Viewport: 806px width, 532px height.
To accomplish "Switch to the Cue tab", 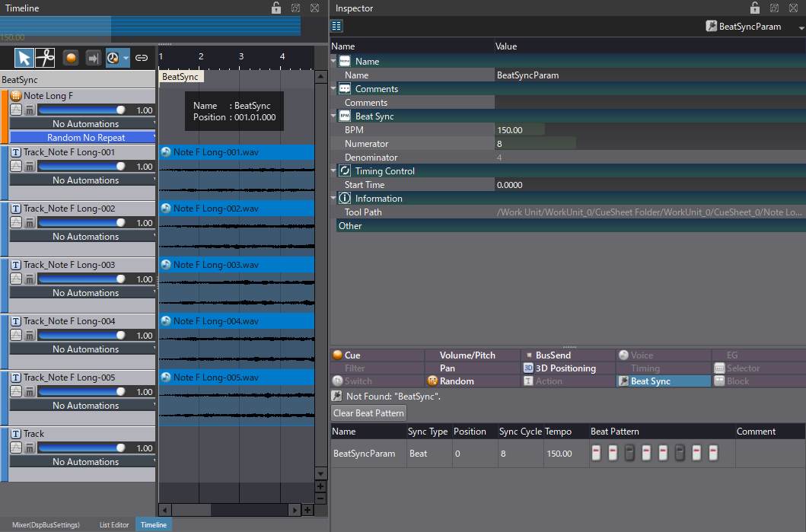I will pos(378,355).
